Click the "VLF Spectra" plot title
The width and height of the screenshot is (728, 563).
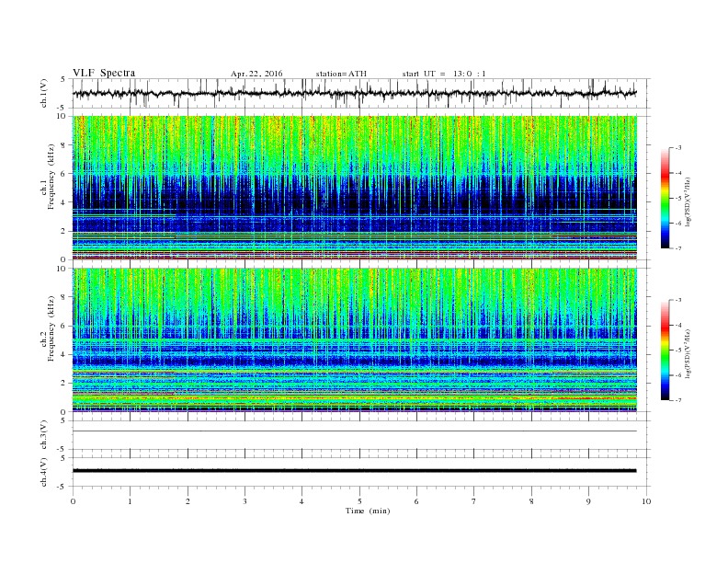click(104, 73)
